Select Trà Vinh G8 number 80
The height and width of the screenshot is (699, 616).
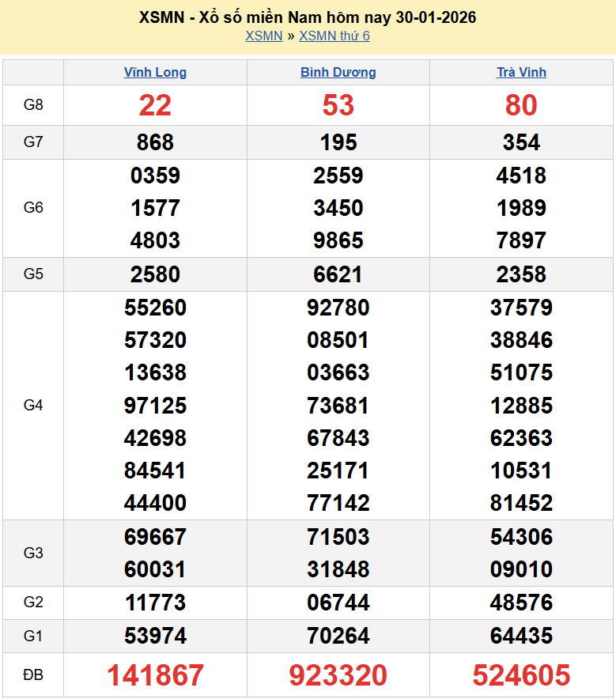tap(521, 105)
